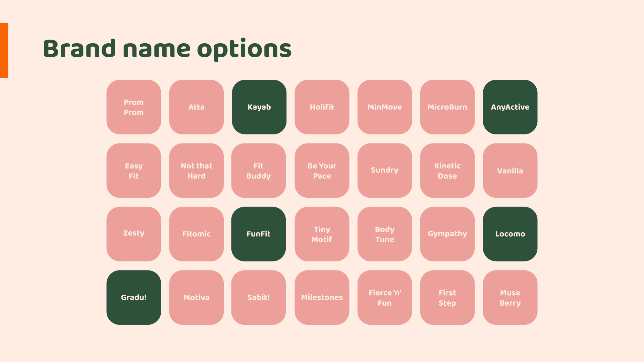Image resolution: width=644 pixels, height=362 pixels.
Task: Click the Gradu! tile
Action: [x=133, y=297]
